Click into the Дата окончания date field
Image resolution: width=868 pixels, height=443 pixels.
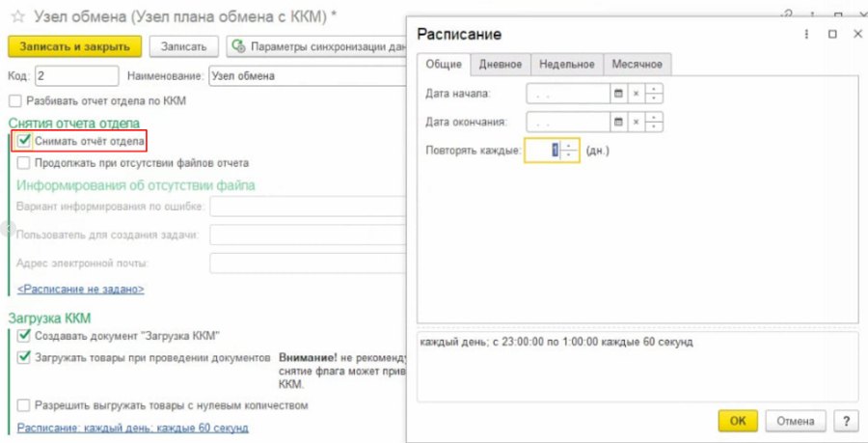pyautogui.click(x=568, y=122)
